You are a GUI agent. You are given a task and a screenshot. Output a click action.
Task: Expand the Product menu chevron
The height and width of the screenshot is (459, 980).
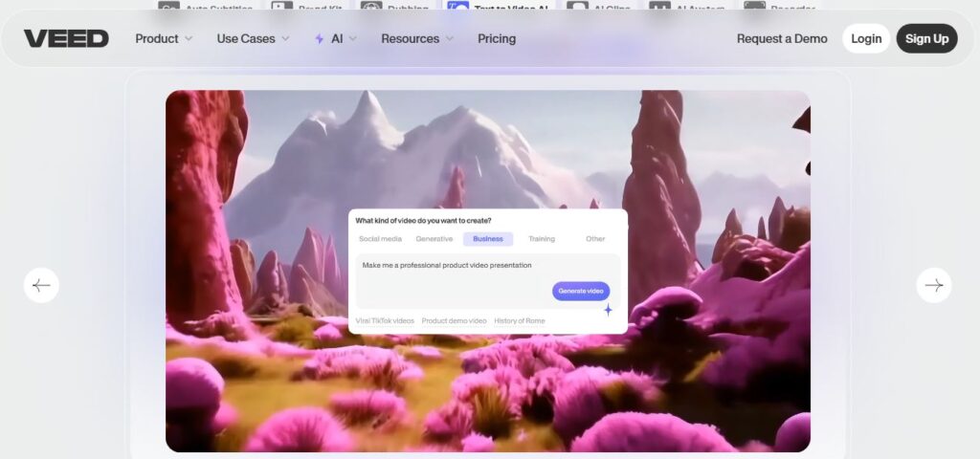click(189, 38)
